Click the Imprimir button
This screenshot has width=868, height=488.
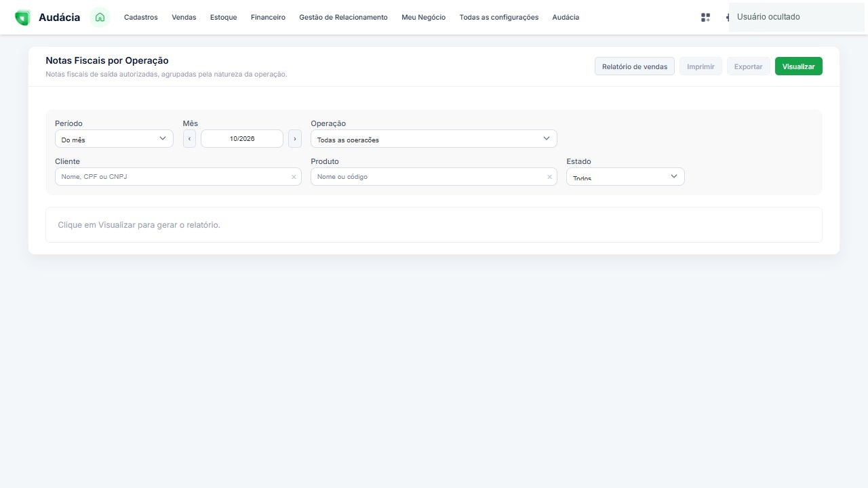pos(701,66)
